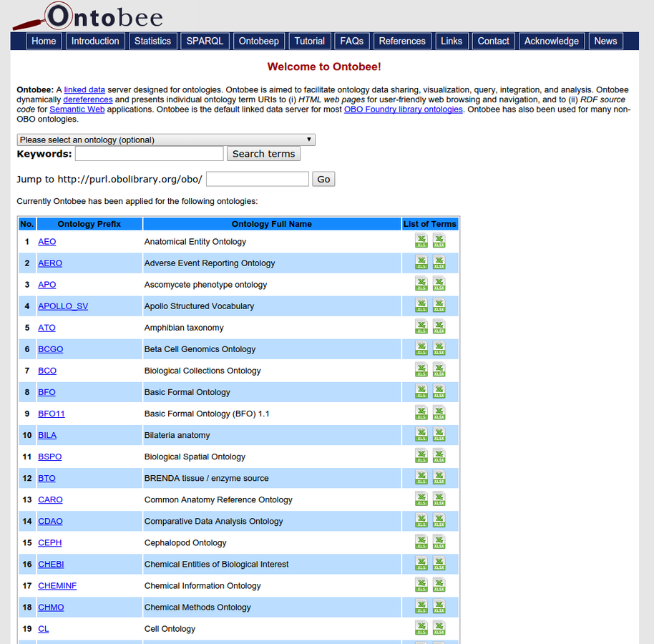654x644 pixels.
Task: Download XLS term list for AERO
Action: (x=421, y=263)
